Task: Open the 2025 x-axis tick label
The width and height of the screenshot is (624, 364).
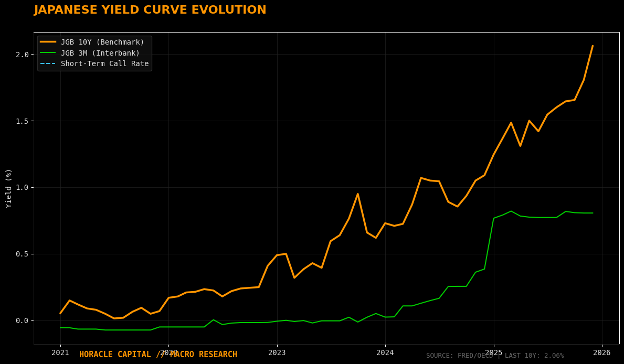Action: tap(493, 353)
